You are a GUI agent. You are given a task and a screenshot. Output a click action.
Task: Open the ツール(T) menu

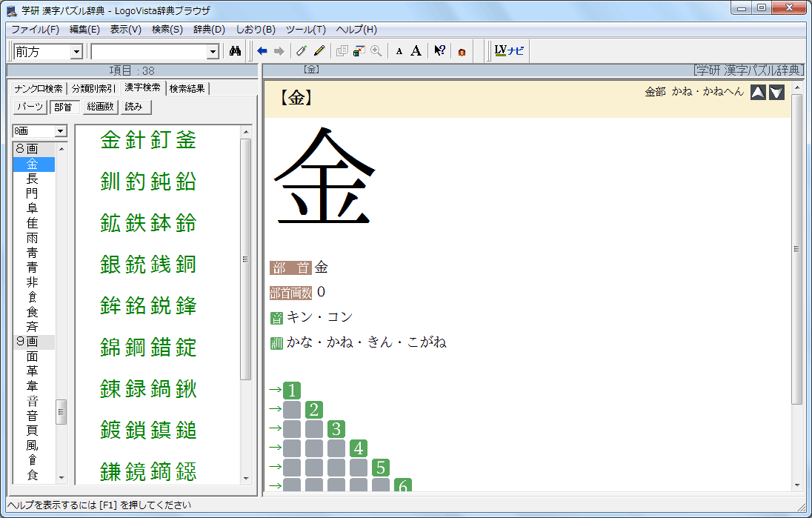click(x=305, y=30)
